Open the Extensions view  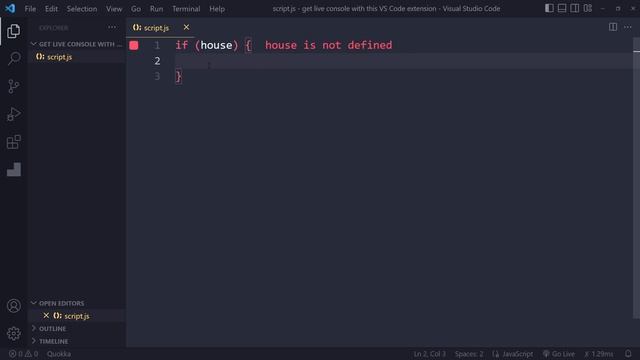click(13, 142)
